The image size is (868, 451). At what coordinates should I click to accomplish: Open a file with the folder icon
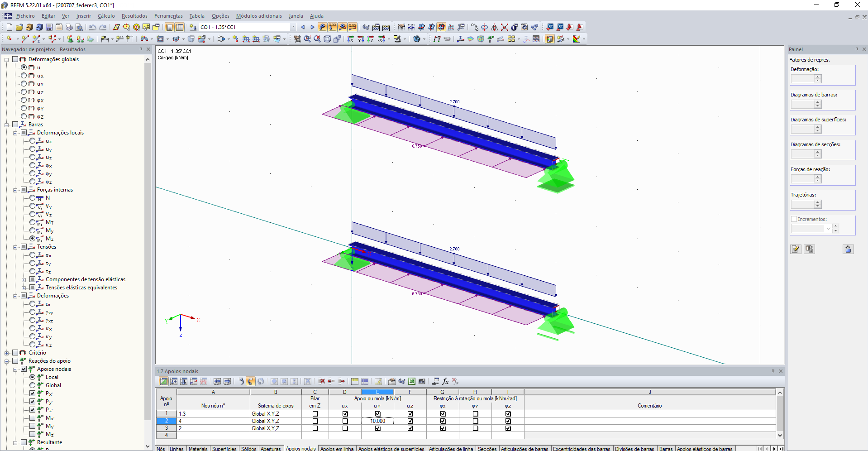[x=19, y=27]
